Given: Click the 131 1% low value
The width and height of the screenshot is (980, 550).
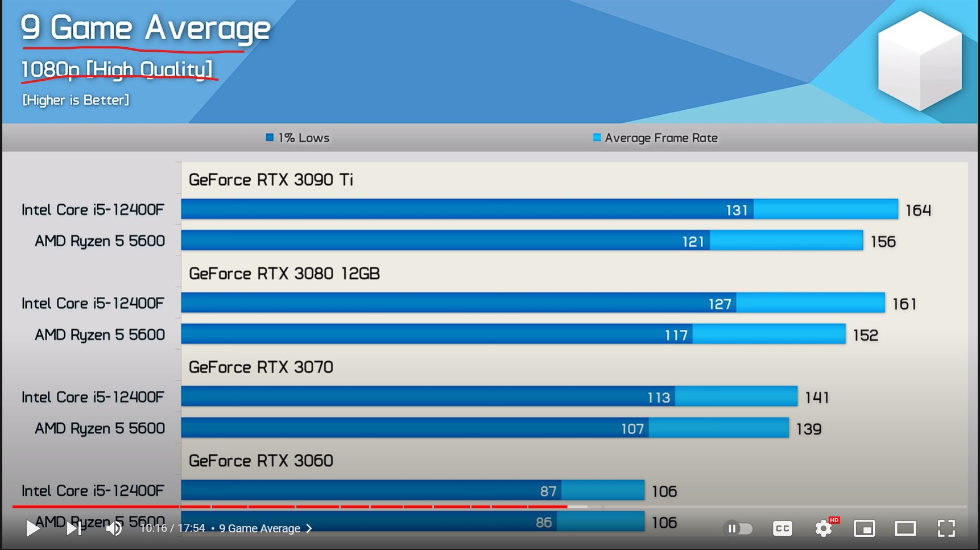Looking at the screenshot, I should 737,210.
